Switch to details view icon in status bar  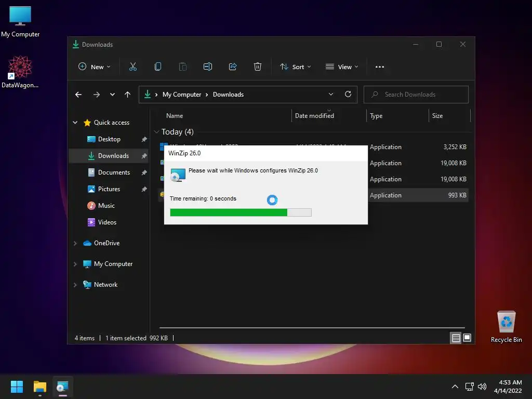[456, 338]
